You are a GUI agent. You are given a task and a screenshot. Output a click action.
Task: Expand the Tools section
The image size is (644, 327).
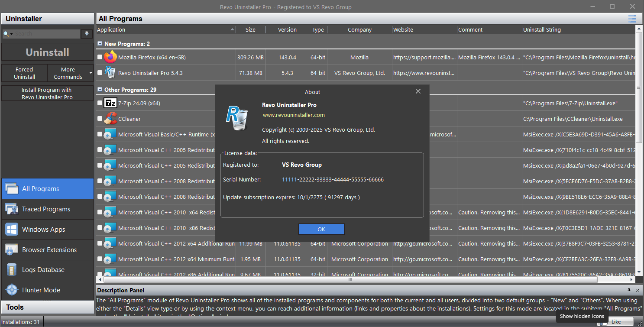tap(48, 307)
